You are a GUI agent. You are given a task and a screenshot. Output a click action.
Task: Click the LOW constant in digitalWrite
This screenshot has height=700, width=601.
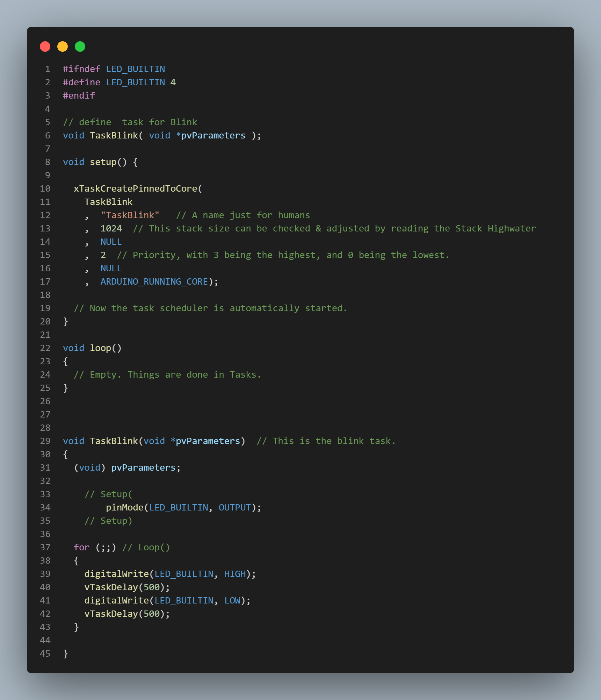point(232,601)
